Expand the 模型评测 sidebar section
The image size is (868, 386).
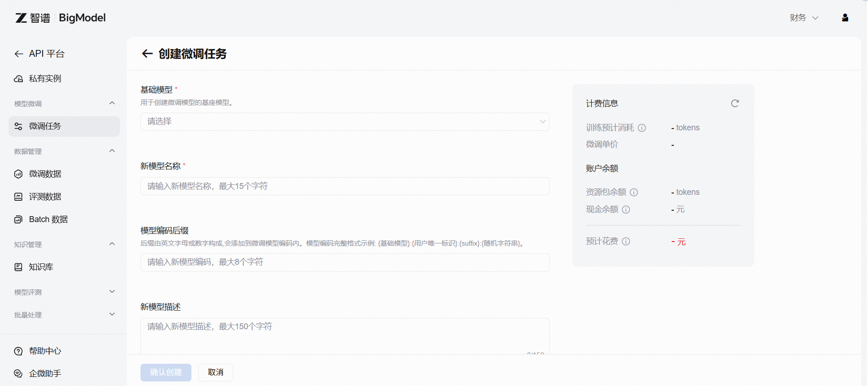pos(112,292)
